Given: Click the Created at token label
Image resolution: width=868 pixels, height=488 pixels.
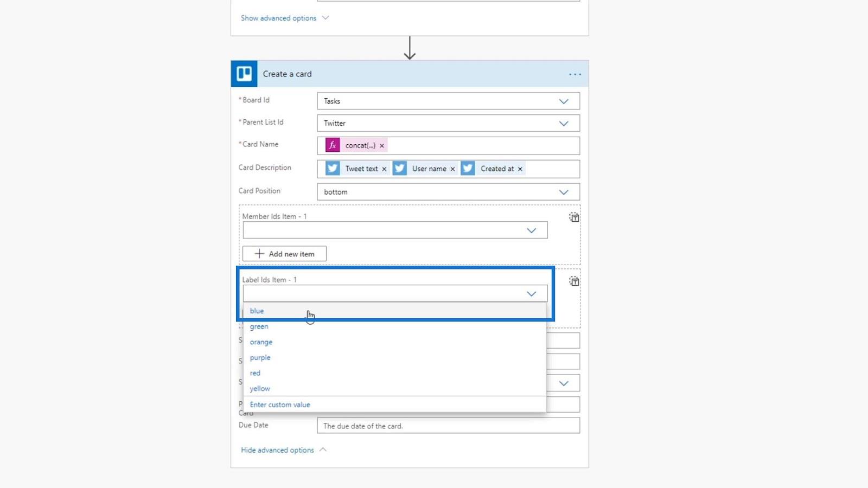Looking at the screenshot, I should (x=497, y=169).
